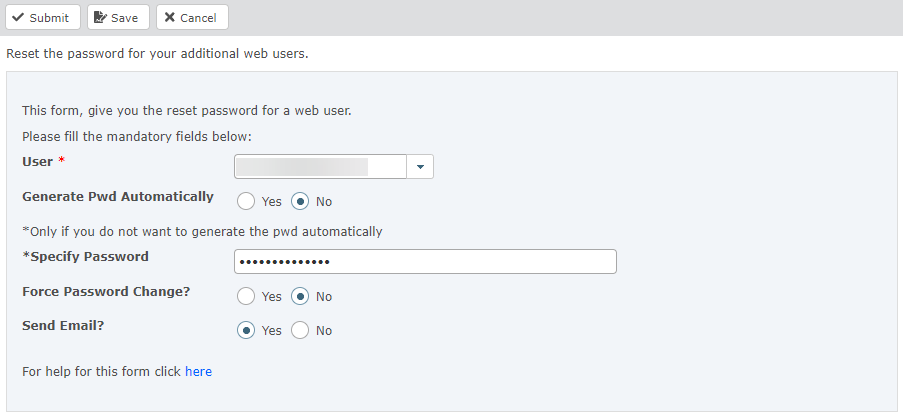Viewport: 903px width, 415px height.
Task: Click the X icon on Cancel
Action: coord(169,18)
